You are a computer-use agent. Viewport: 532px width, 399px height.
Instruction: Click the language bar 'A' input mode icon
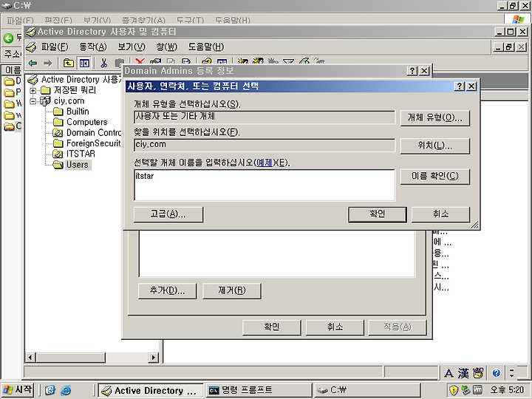click(x=449, y=373)
